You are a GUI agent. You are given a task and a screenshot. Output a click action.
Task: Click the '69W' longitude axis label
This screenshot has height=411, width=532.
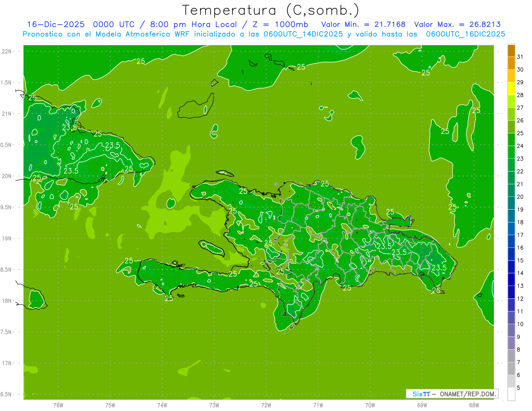pyautogui.click(x=422, y=405)
